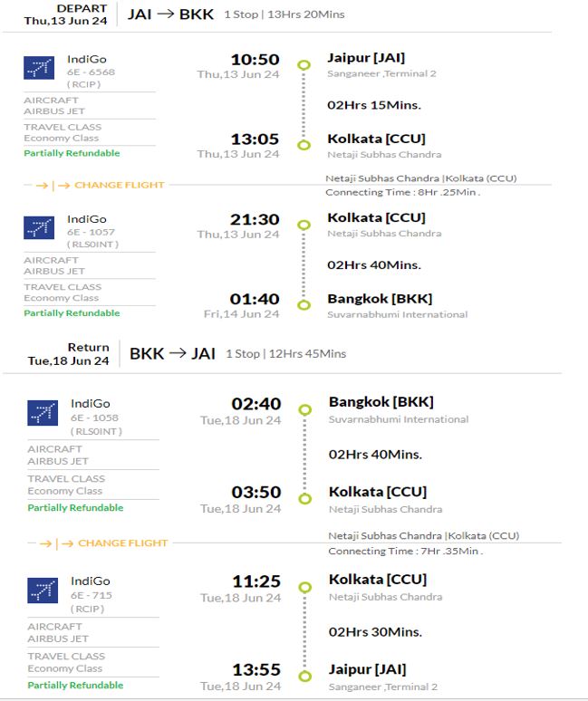This screenshot has width=588, height=701.
Task: Click the second CHANGE FLIGHT arrow icon
Action: [57, 543]
